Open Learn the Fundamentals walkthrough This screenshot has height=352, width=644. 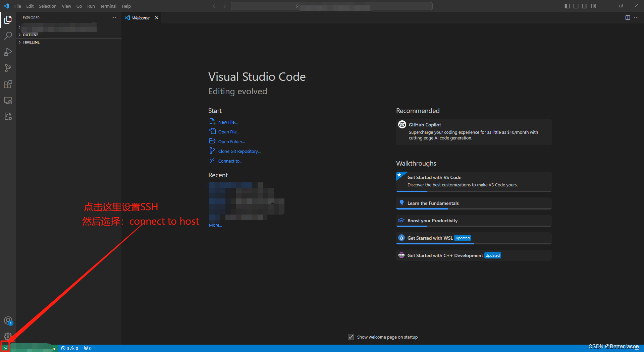[474, 203]
